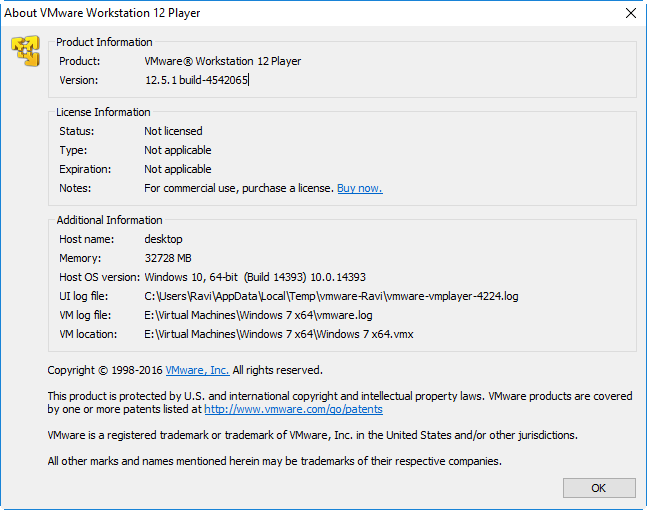Open the VMware, Inc. link
Screen dimensions: 647x510
197,370
